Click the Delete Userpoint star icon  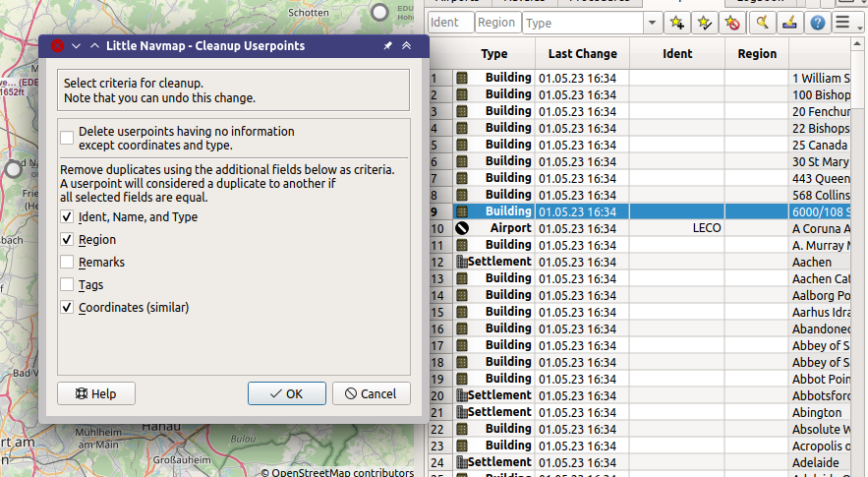(731, 23)
